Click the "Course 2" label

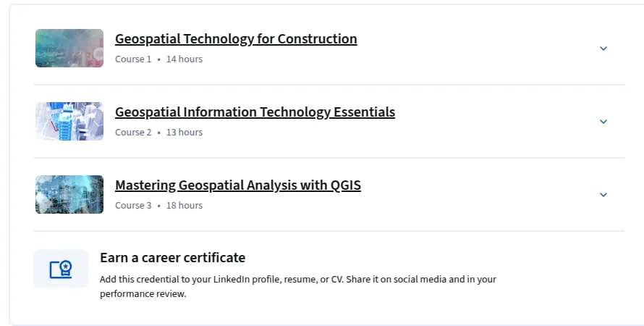(133, 133)
